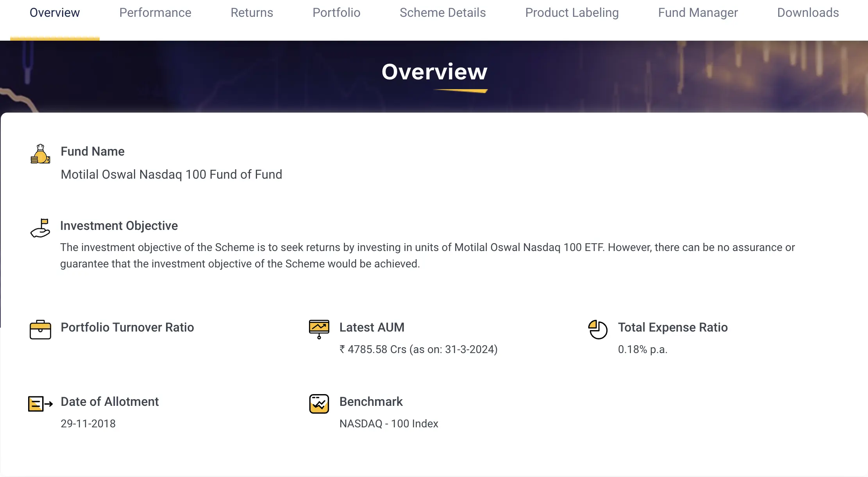
Task: Click the Overview banner heading
Action: [x=434, y=72]
